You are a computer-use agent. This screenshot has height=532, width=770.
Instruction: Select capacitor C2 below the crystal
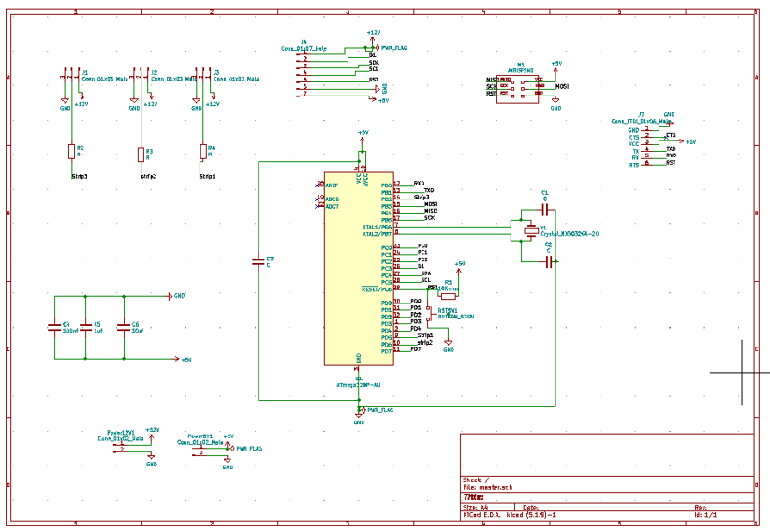pyautogui.click(x=550, y=262)
